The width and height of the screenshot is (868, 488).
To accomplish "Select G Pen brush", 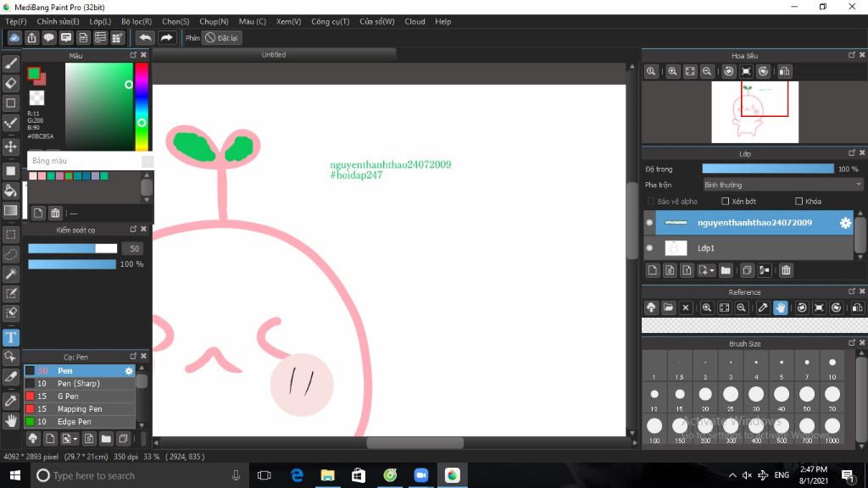I will pos(79,396).
